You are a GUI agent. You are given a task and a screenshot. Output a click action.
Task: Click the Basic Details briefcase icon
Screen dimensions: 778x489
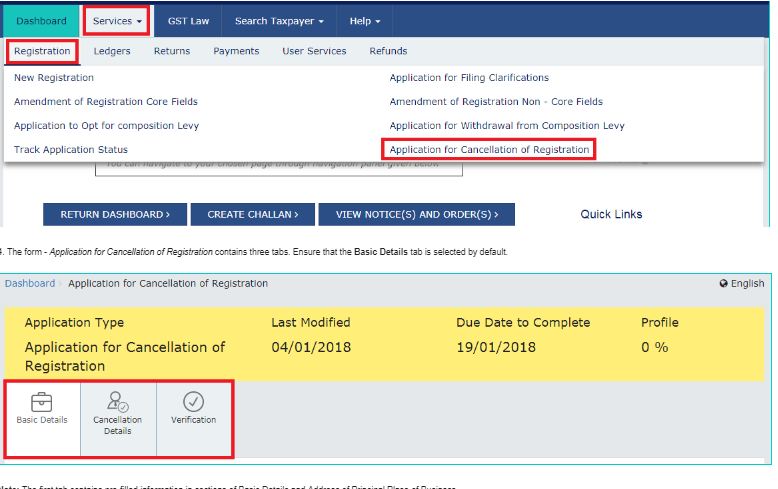click(x=42, y=401)
